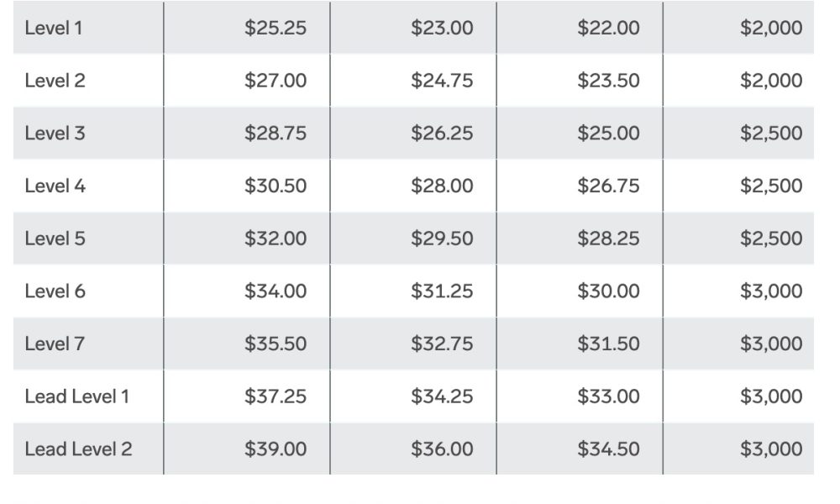Click the $39.00 cell for Lead Level 2
The image size is (840, 504).
tap(276, 449)
